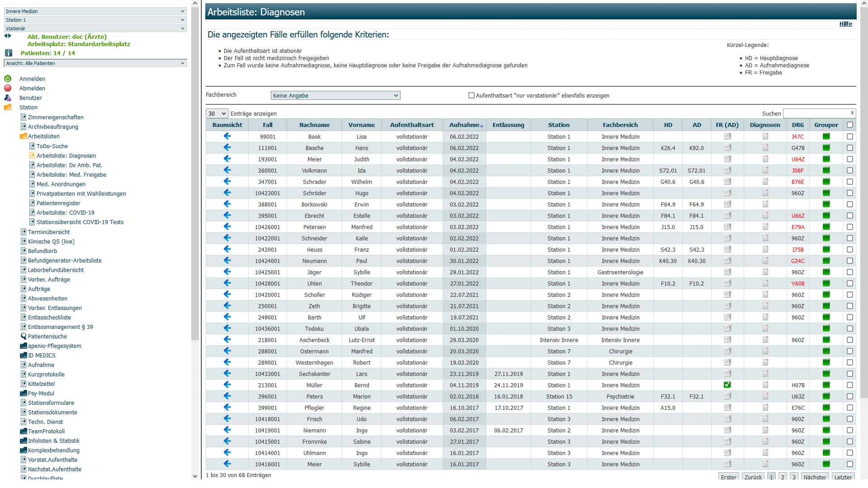The width and height of the screenshot is (868, 488).
Task: Click the Benutzer icon in sidebar
Action: (8, 98)
